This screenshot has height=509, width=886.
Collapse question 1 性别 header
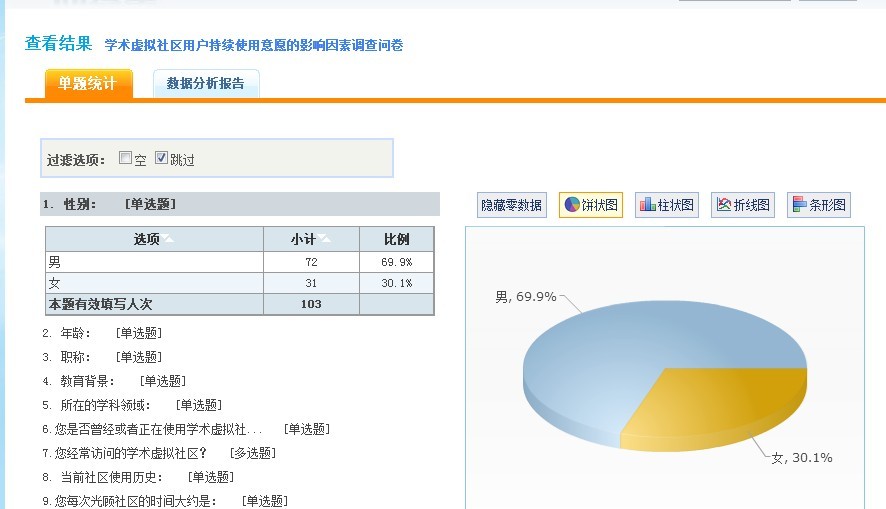240,204
